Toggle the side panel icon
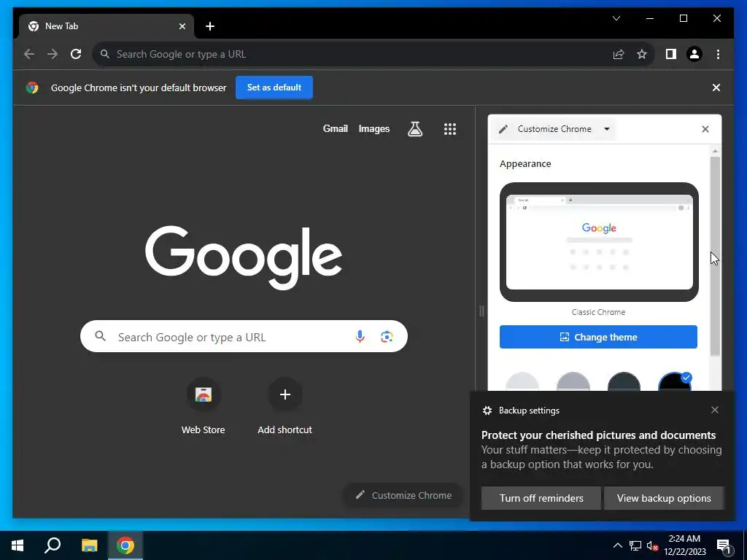This screenshot has height=560, width=747. coord(671,54)
